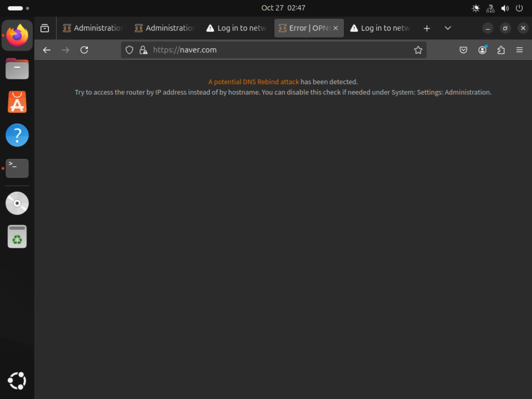Click the 'A potential DNS Rebind attack' text
The image size is (532, 399).
pos(254,82)
